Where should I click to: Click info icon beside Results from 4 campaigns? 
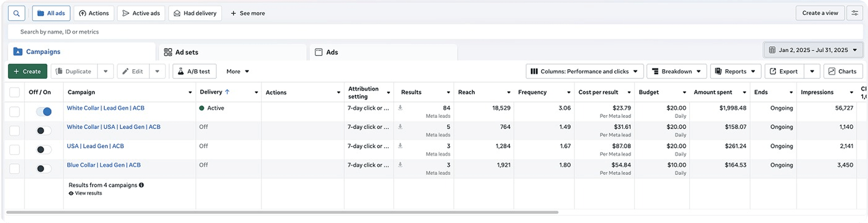(141, 185)
